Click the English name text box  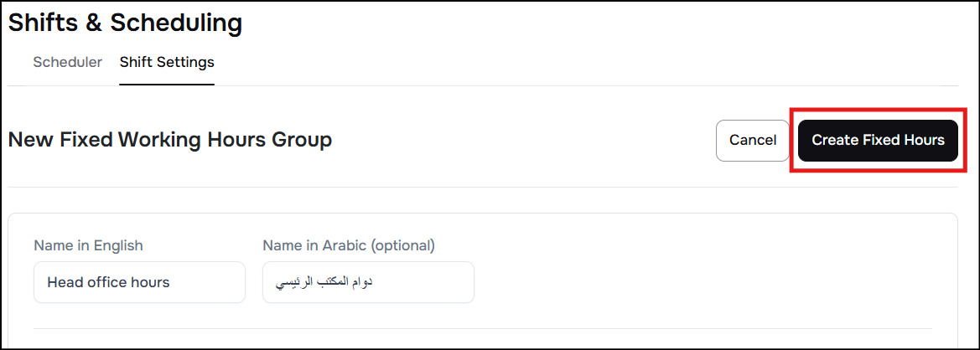[x=139, y=282]
